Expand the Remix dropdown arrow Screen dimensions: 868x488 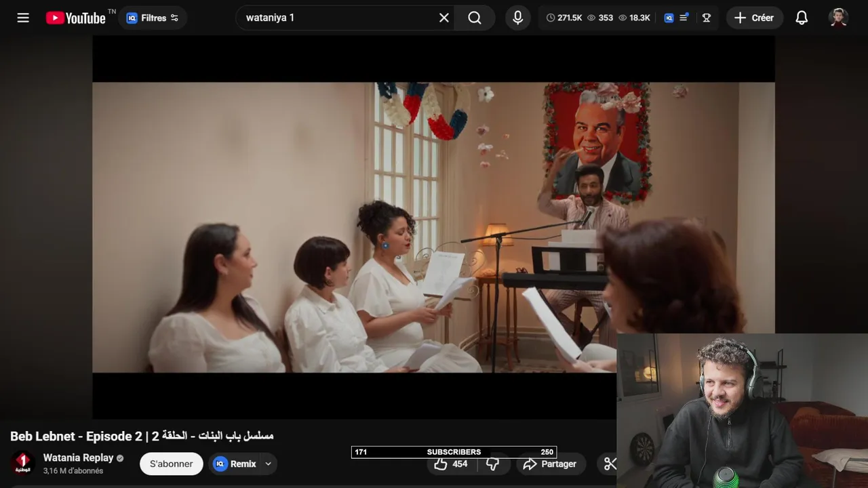coord(268,464)
